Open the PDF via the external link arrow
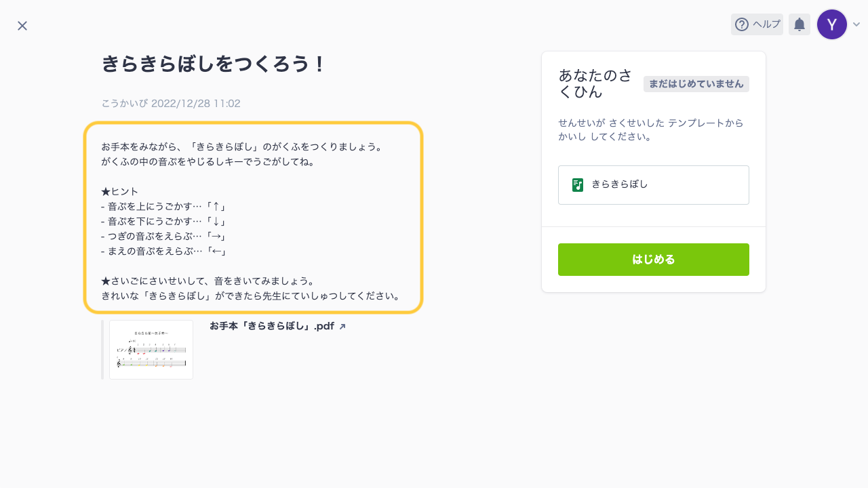Image resolution: width=868 pixels, height=488 pixels. point(342,326)
